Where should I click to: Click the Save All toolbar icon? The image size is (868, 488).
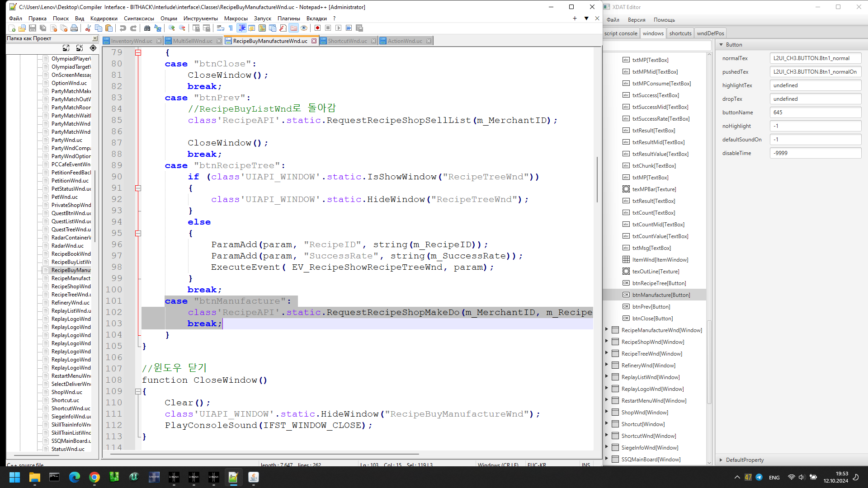(43, 28)
